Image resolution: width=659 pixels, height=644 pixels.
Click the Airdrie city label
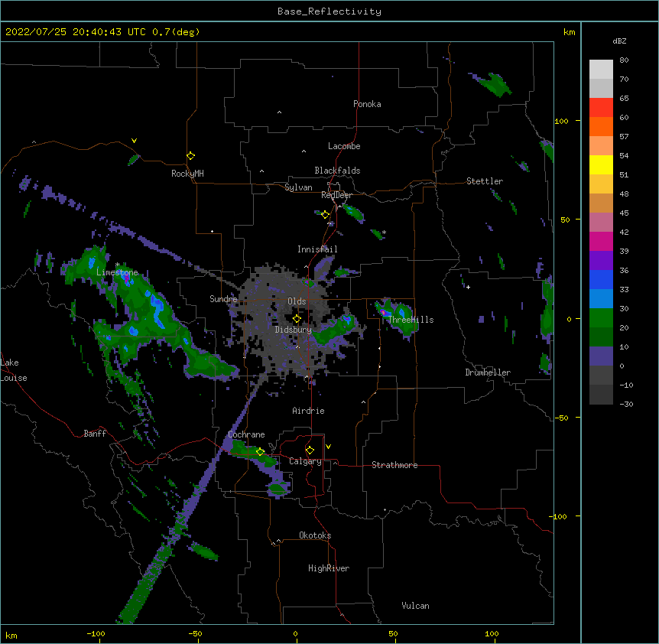tap(309, 411)
